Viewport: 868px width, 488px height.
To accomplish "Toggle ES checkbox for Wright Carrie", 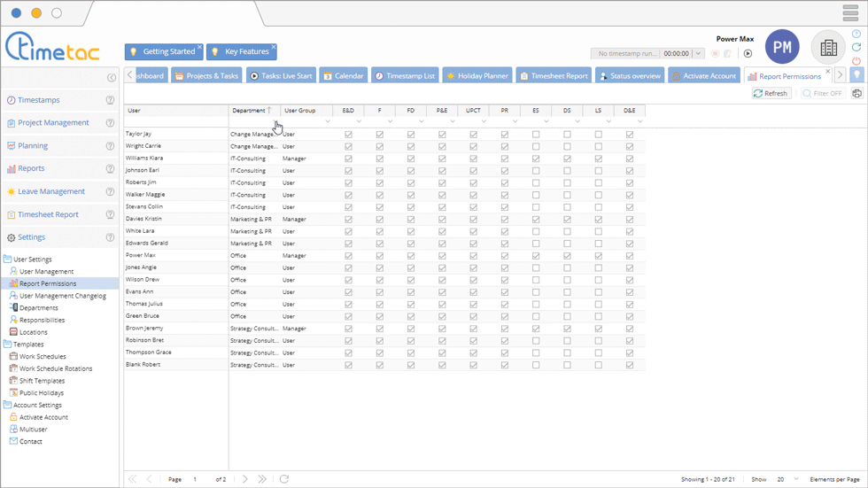I will [x=536, y=147].
